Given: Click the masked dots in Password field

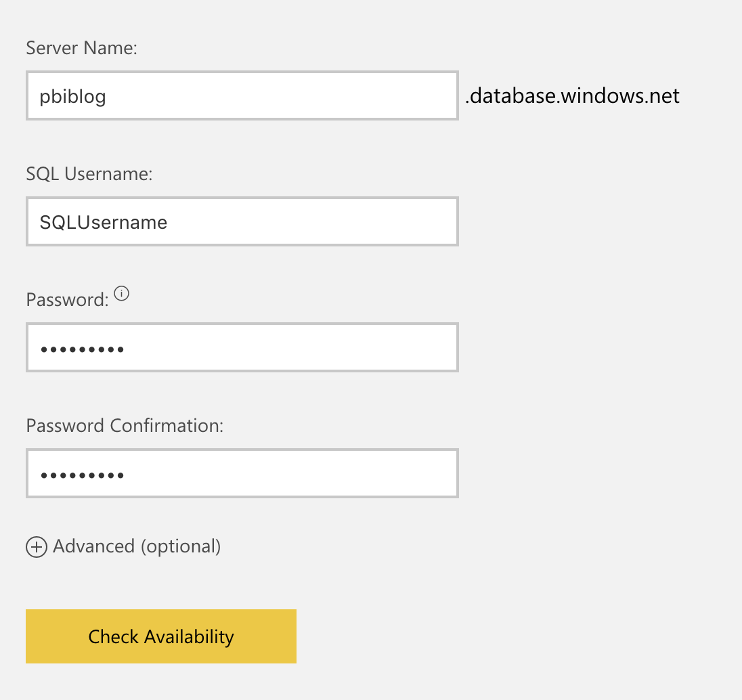Looking at the screenshot, I should click(82, 350).
